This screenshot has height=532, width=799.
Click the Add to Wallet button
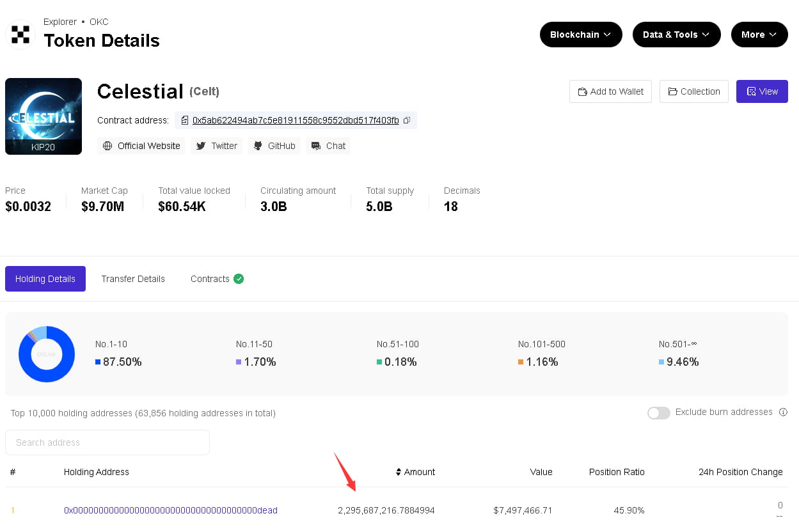[x=610, y=91]
